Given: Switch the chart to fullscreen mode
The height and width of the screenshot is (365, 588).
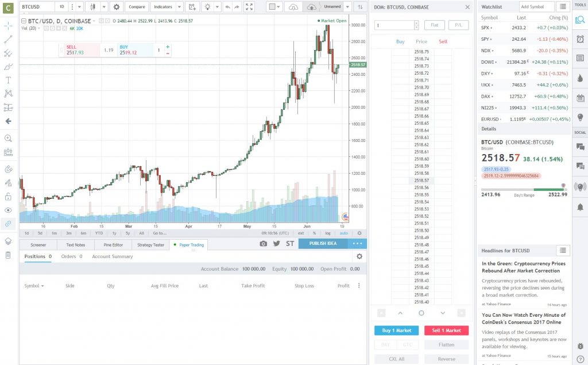Looking at the screenshot, I should 249,7.
